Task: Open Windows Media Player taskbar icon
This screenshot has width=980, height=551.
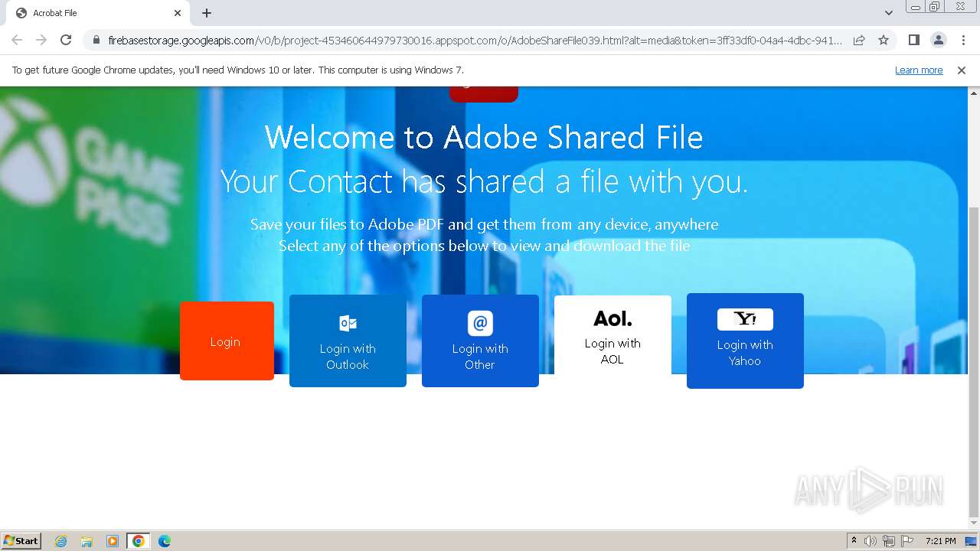Action: click(113, 541)
